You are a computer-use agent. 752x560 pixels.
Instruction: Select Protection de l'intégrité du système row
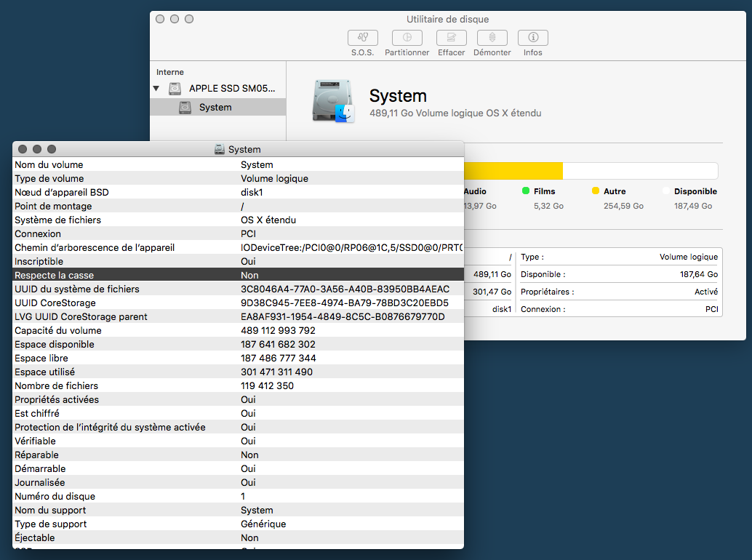(238, 427)
